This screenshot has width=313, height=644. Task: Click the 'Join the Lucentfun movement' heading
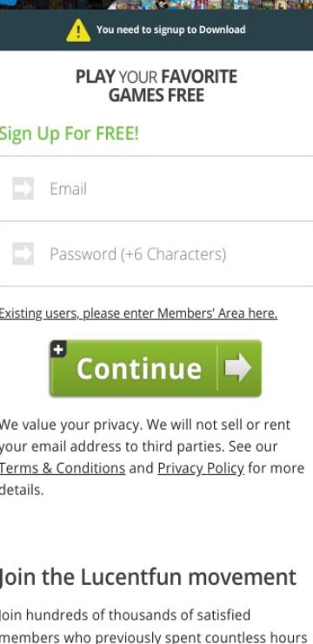148,578
